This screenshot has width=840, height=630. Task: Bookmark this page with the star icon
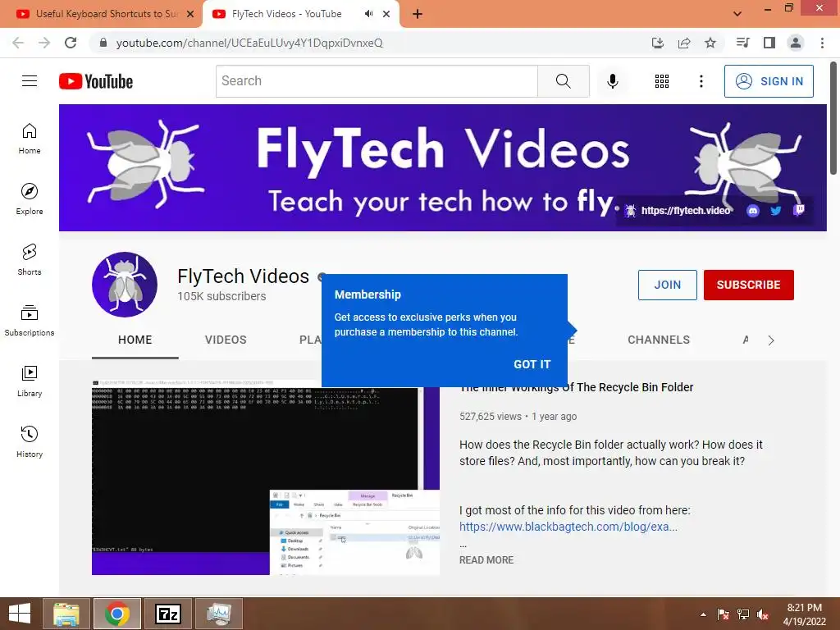coord(710,43)
